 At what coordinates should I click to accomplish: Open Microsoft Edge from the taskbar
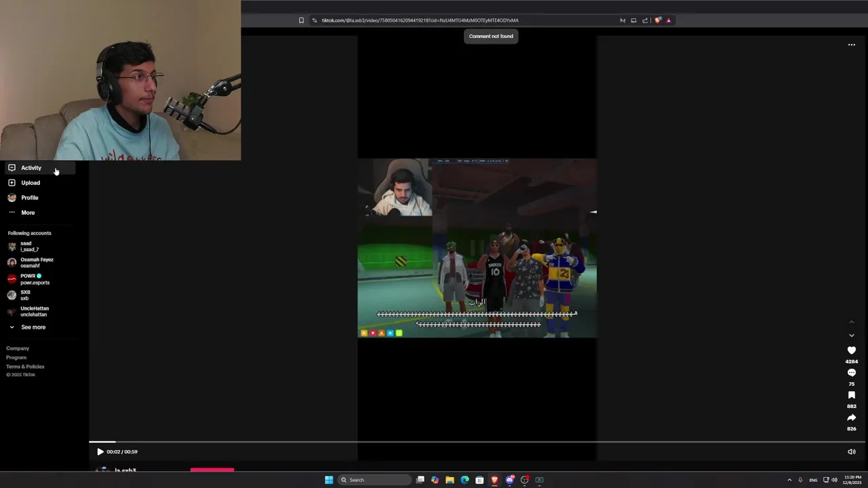point(465,480)
